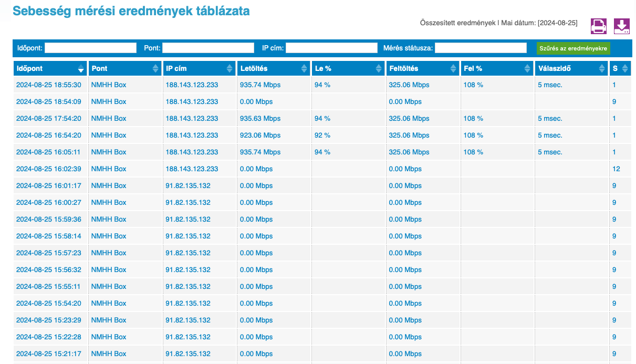Click timestamp 2024-08-25 16:05:11
This screenshot has width=636, height=364.
pos(49,152)
